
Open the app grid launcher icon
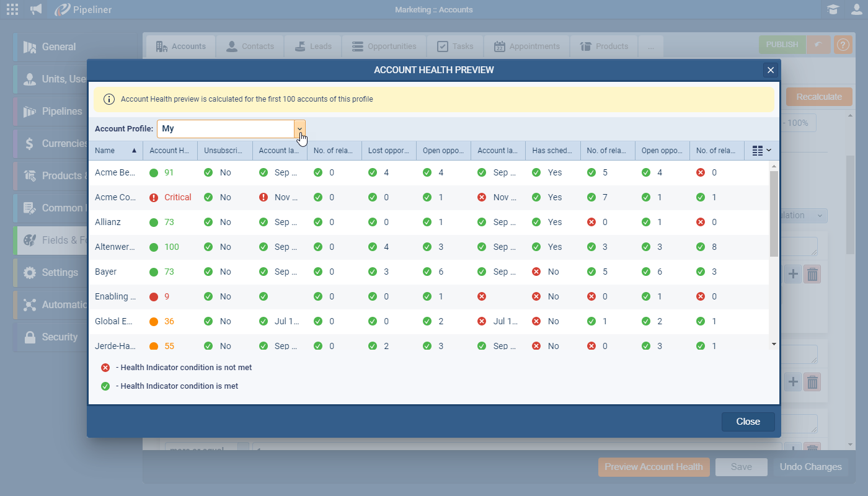12,9
